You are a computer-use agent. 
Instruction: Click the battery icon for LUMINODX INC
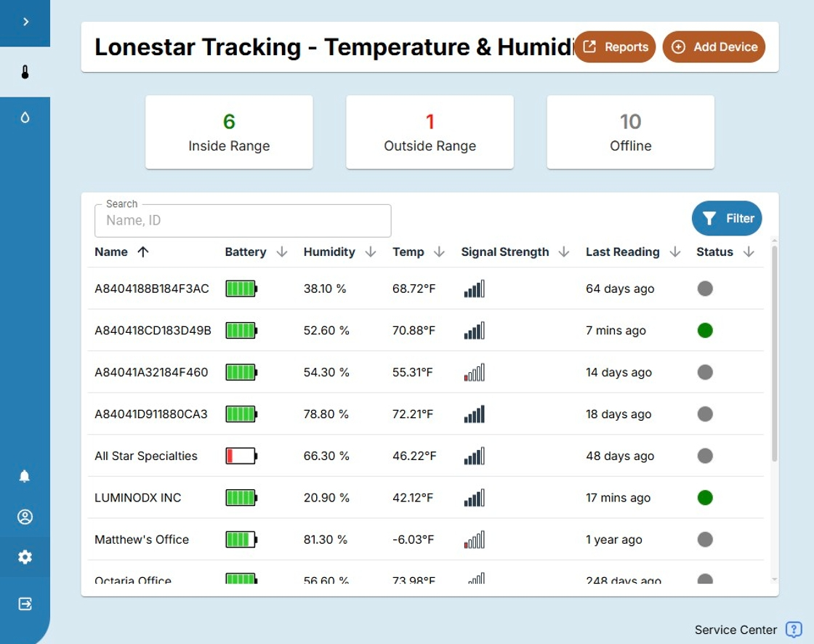click(241, 498)
